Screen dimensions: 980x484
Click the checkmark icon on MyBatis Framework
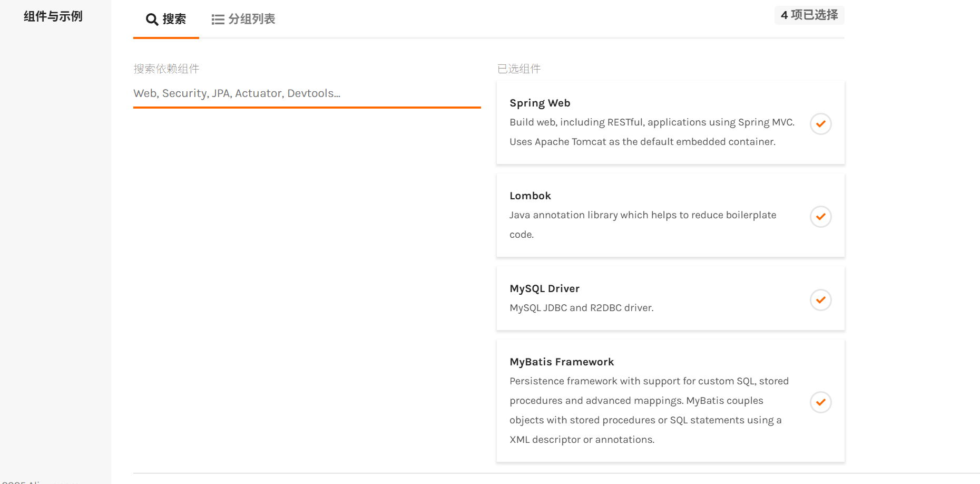click(x=820, y=402)
